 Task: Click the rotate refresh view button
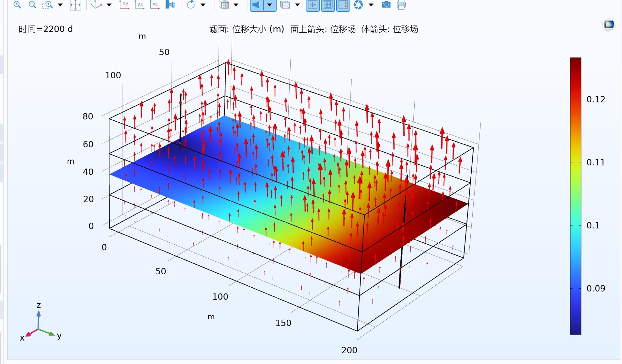pos(191,5)
